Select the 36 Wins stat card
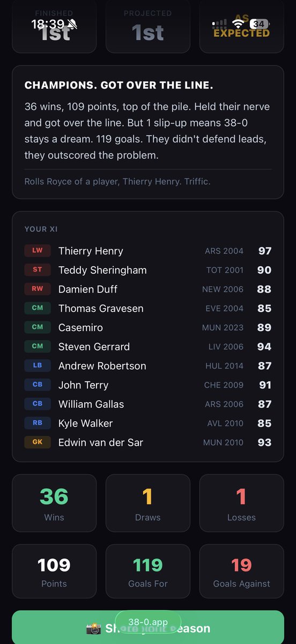 (54, 502)
